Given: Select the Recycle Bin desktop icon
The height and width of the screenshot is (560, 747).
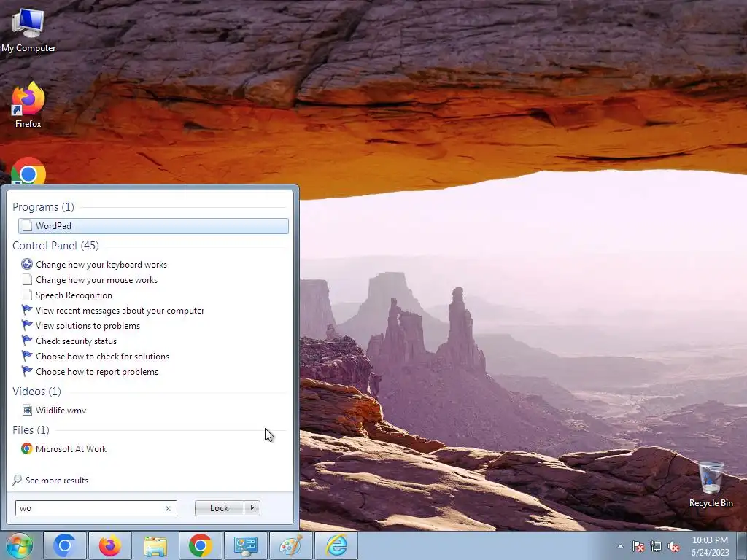Looking at the screenshot, I should tap(711, 485).
